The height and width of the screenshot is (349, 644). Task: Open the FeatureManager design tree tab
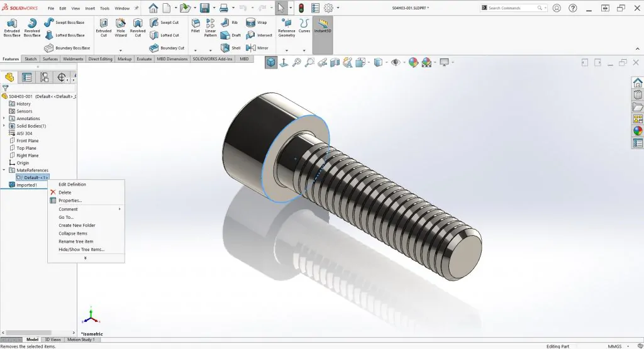coord(9,77)
